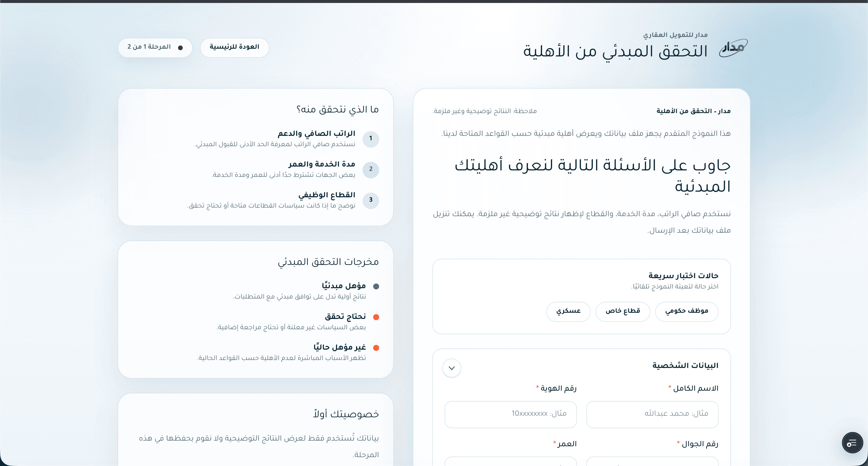Click inside the رقم الهوية ID field

coord(510,414)
